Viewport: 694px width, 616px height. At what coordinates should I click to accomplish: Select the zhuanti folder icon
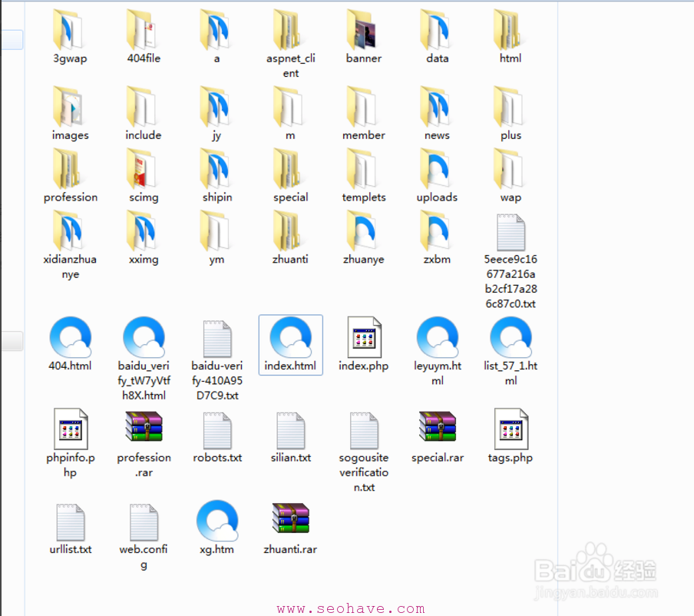coord(289,230)
